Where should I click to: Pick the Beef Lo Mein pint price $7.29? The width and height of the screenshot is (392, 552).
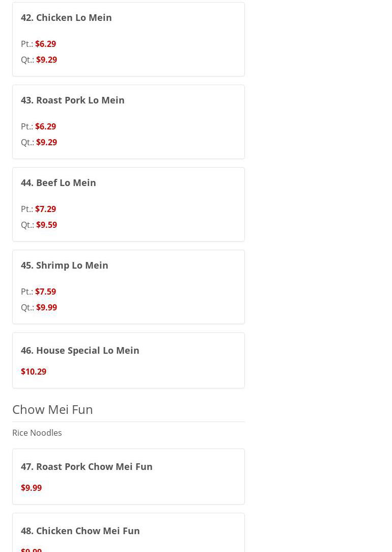(x=45, y=209)
